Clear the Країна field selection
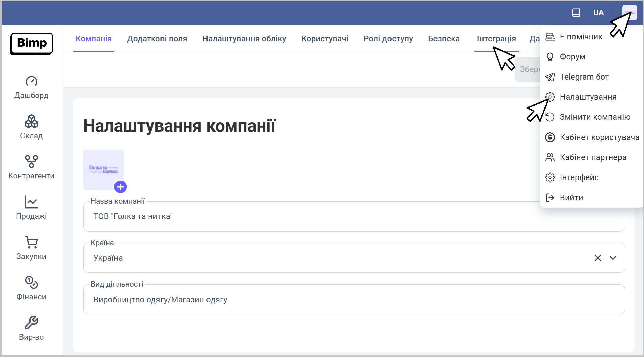 (598, 258)
